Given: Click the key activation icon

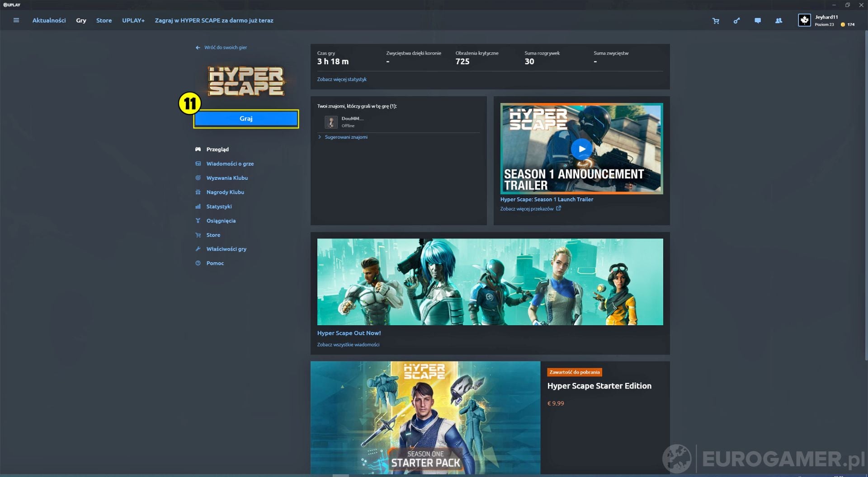Looking at the screenshot, I should coord(736,21).
